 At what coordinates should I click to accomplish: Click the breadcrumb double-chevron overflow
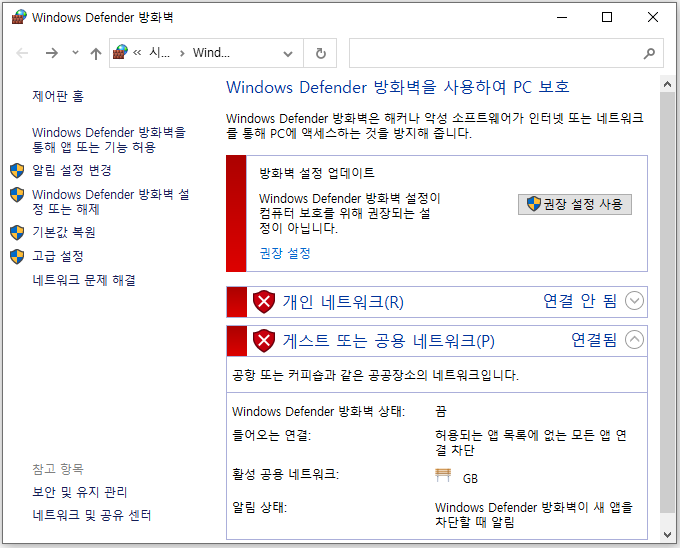(x=137, y=53)
